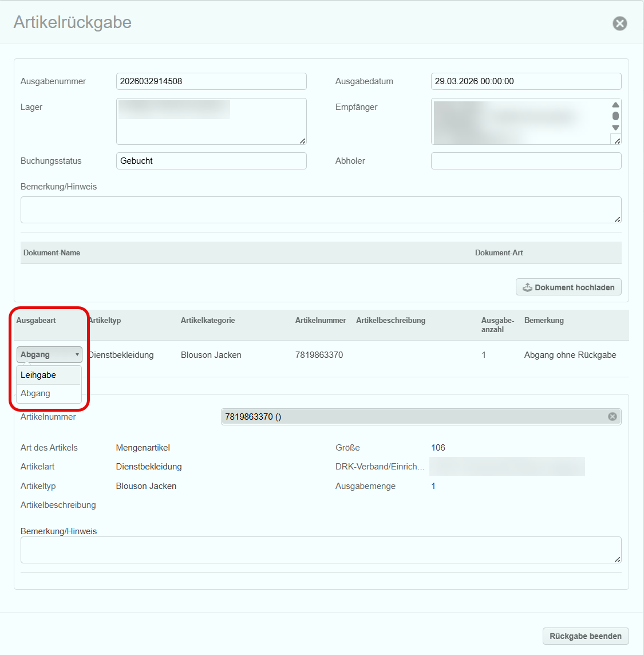Click the Artikelnummer field with 7819863370
The width and height of the screenshot is (644, 655).
coord(412,416)
